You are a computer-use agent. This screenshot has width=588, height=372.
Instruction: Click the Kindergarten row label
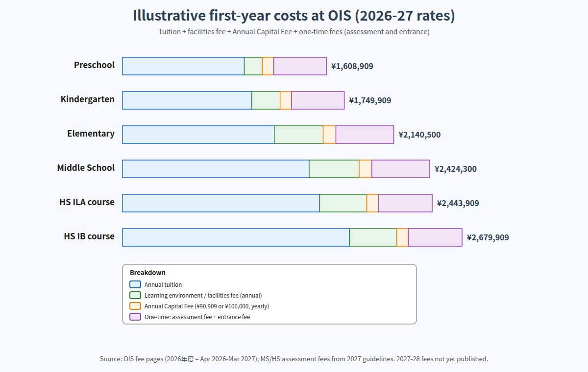coord(87,99)
